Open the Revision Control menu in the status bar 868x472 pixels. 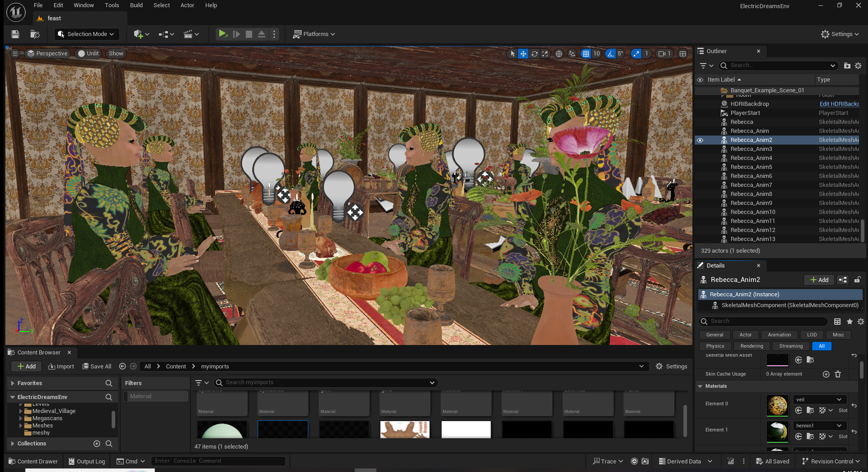point(830,461)
